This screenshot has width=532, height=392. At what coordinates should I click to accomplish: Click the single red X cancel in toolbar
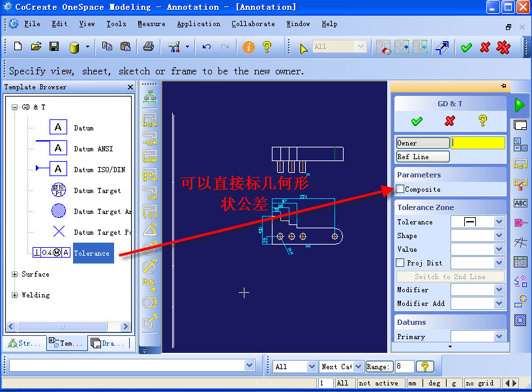click(x=485, y=47)
